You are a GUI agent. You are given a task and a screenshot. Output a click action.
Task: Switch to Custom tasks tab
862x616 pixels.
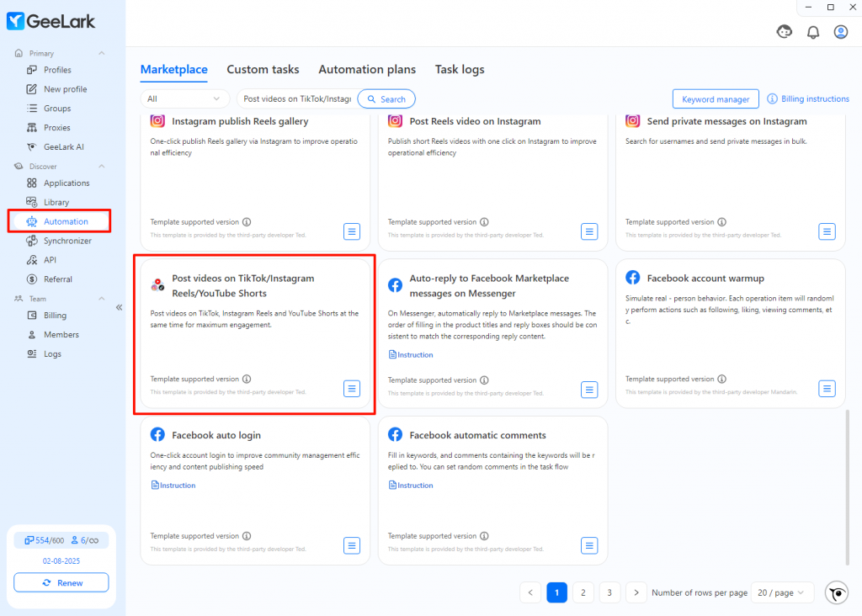[263, 69]
